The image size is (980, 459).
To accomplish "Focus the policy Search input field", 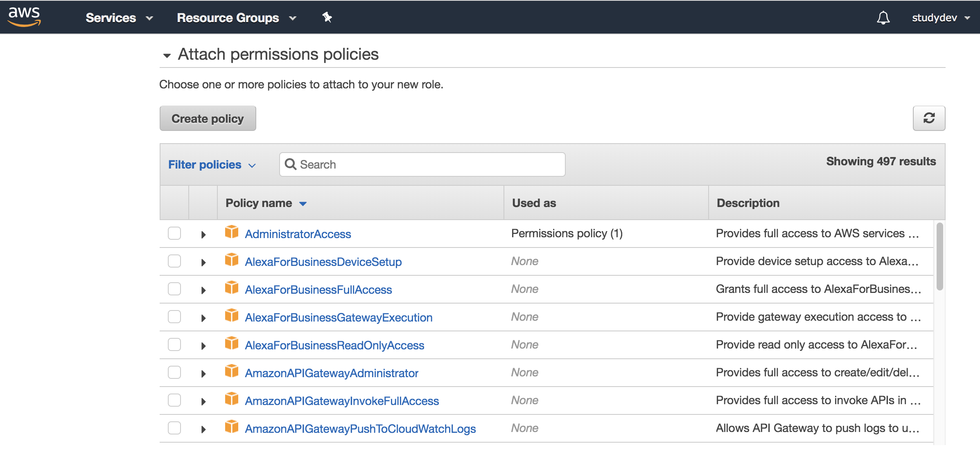I will (x=422, y=164).
